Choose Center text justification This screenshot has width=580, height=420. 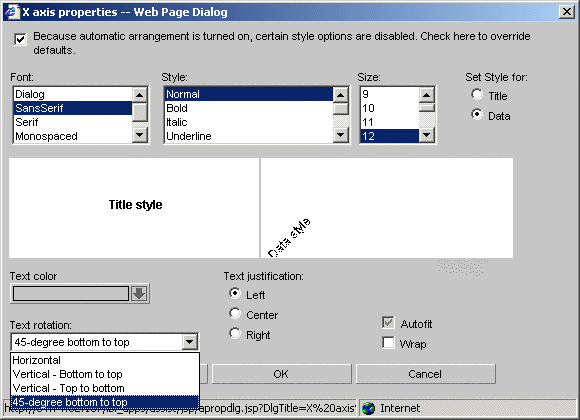click(235, 313)
